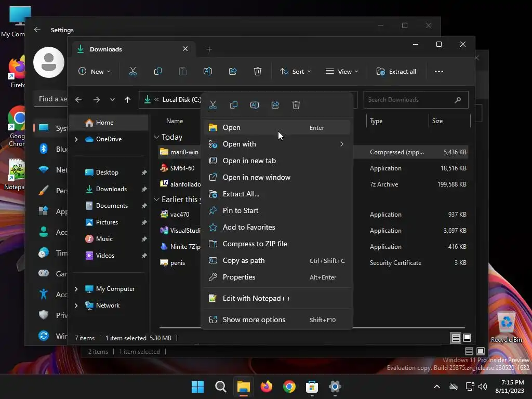Choose Compress to ZIP file
Screen dimensions: 532x399
pyautogui.click(x=277, y=244)
